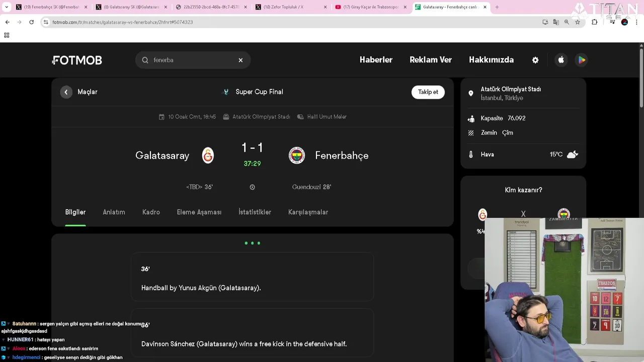Image resolution: width=644 pixels, height=362 pixels.
Task: Open the Anlatım match tab
Action: tap(114, 212)
